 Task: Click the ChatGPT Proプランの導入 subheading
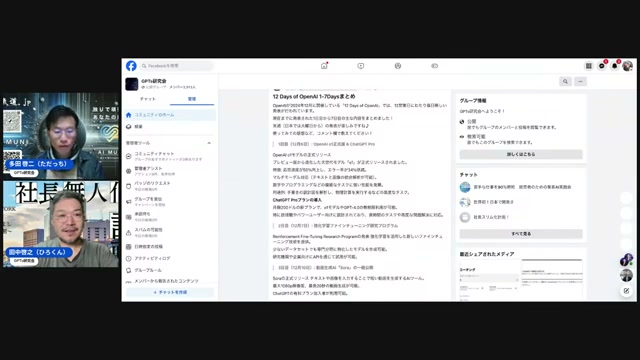coord(297,200)
